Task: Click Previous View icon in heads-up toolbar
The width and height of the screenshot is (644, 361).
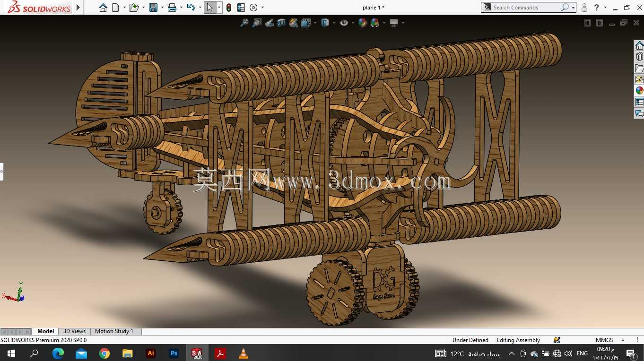Action: [x=269, y=23]
